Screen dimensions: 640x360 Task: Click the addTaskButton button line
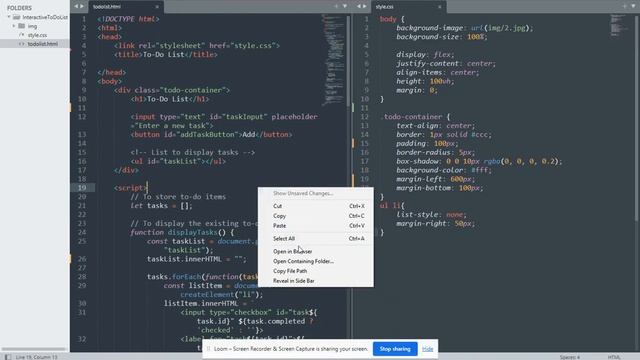(211, 134)
